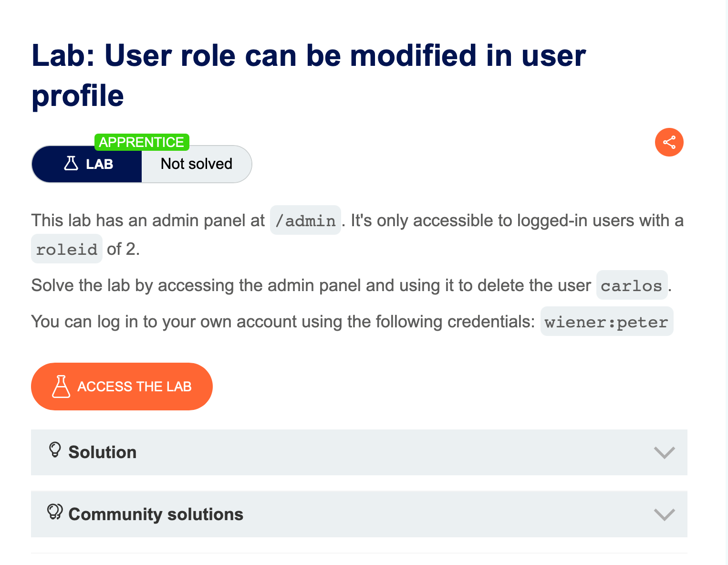
Task: Open the Solution accordion by its title
Action: point(102,452)
